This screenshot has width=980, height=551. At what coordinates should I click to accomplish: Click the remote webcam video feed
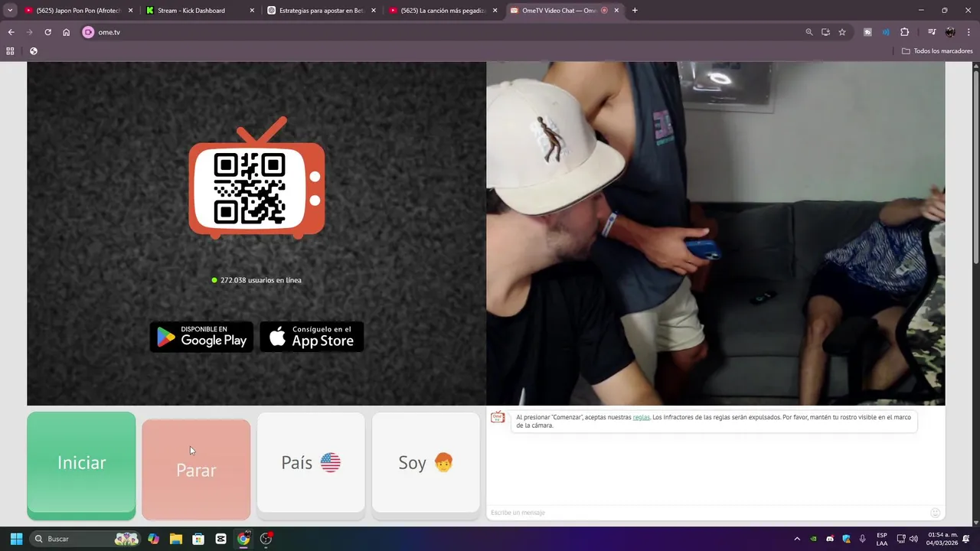(715, 233)
